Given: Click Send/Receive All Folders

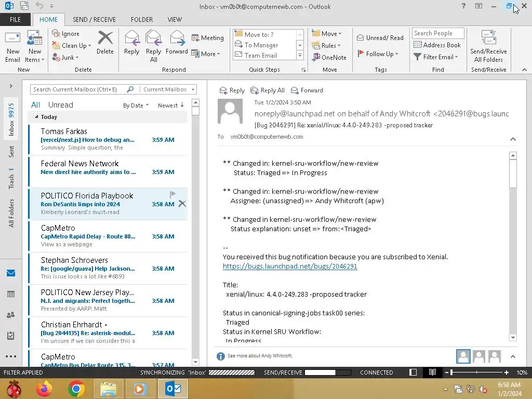Looking at the screenshot, I should click(x=488, y=47).
